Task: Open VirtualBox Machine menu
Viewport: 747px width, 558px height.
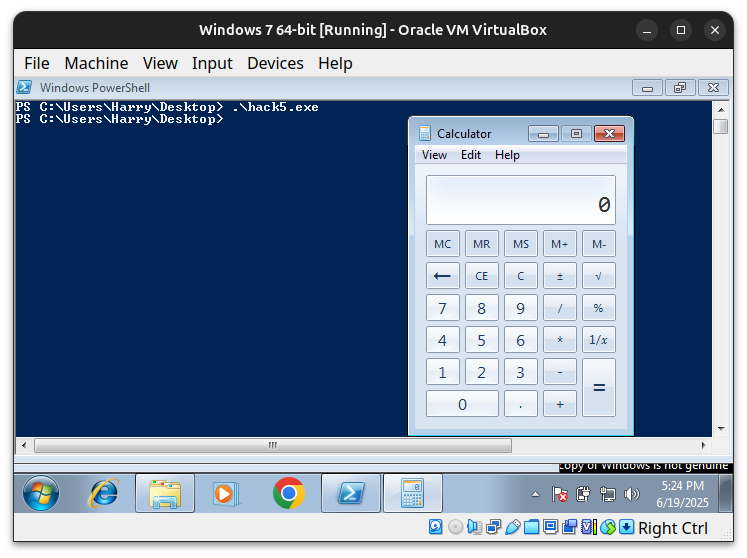Action: 96,63
